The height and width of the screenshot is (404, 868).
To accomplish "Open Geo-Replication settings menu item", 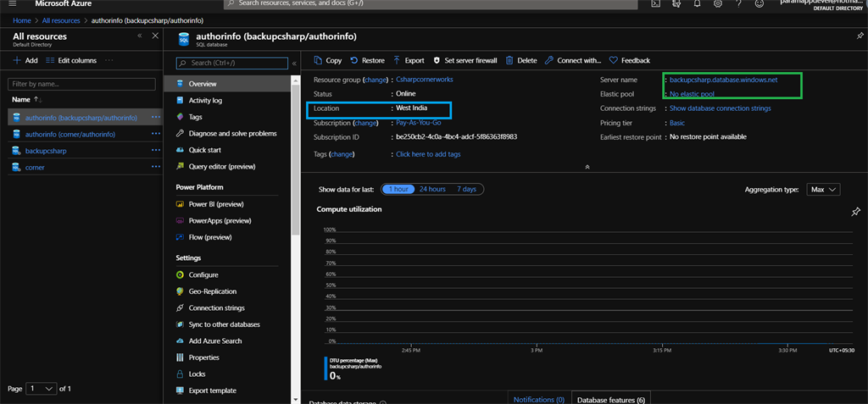I will (x=213, y=291).
